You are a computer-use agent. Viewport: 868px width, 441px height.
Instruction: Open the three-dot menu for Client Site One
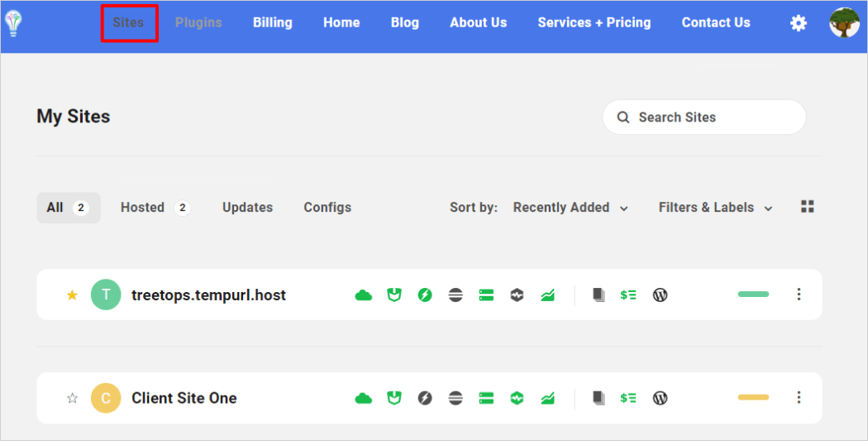tap(799, 398)
